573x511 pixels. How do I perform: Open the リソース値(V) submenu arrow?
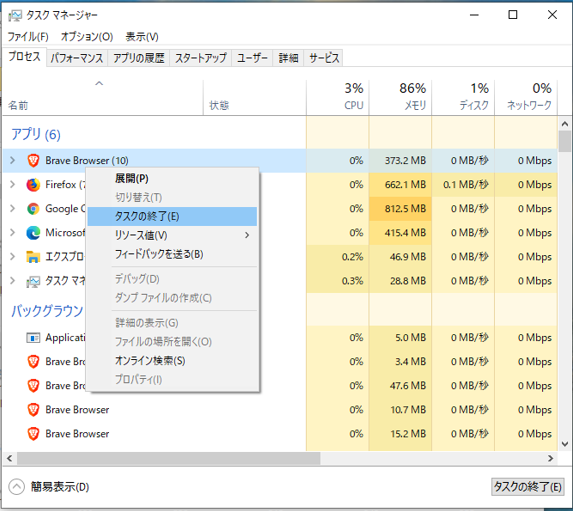click(247, 235)
